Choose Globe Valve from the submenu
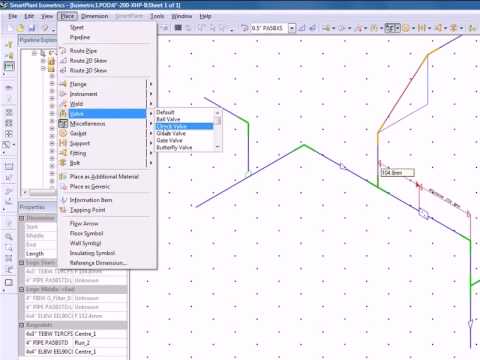Screen dimensions: 480x360 [x=185, y=133]
